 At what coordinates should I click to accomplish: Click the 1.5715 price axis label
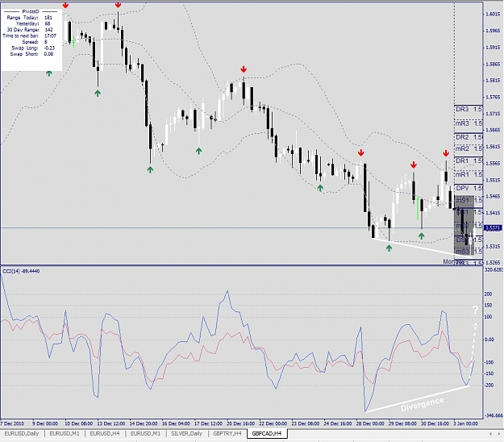point(493,114)
